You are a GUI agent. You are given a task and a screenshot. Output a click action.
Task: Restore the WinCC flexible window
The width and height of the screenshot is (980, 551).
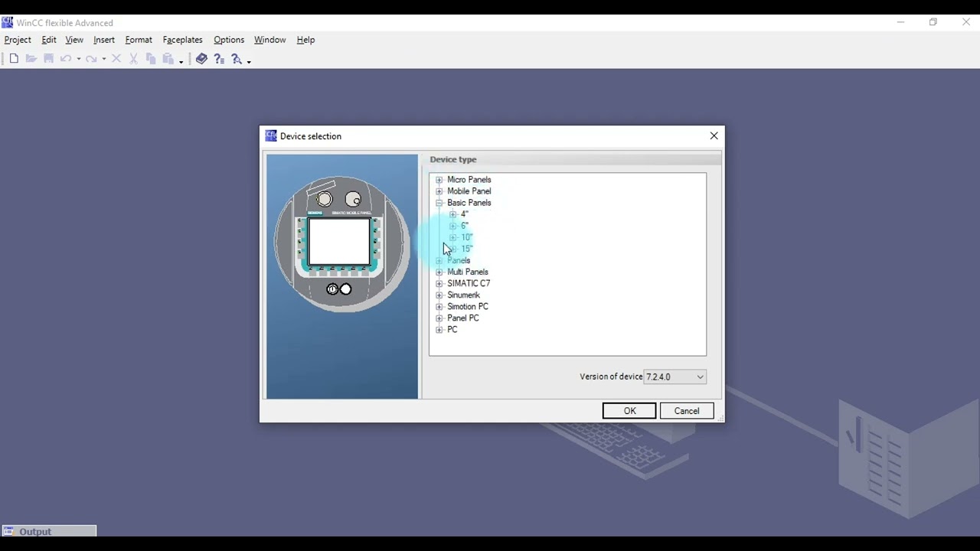933,22
